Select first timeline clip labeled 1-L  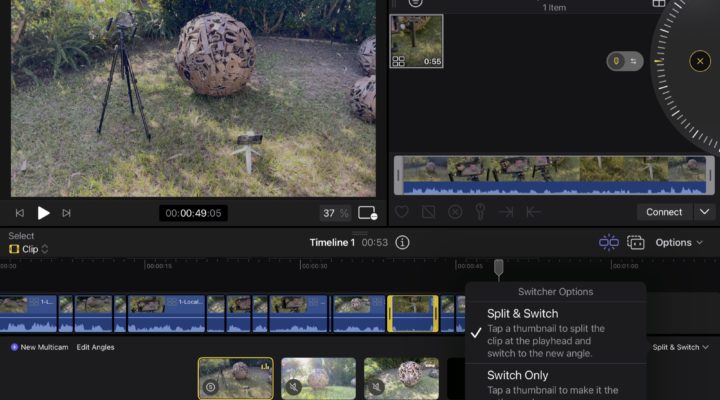28,314
